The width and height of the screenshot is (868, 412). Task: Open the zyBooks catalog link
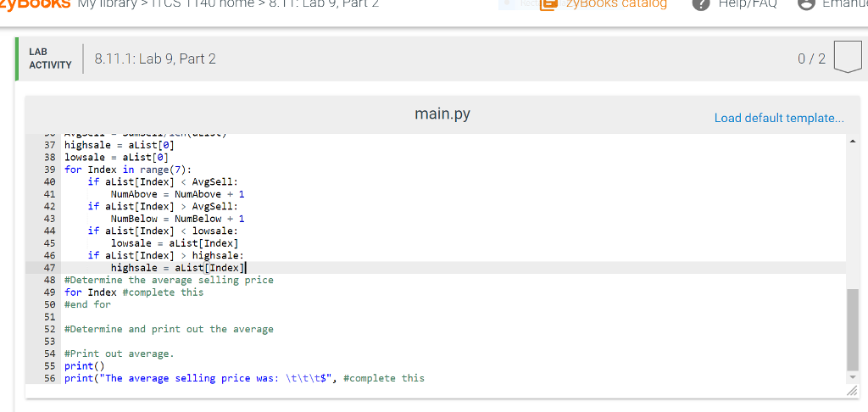click(x=615, y=4)
